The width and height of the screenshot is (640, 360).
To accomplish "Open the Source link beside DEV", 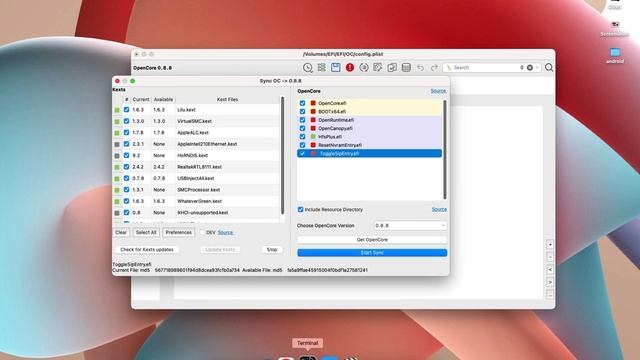I will coord(225,233).
